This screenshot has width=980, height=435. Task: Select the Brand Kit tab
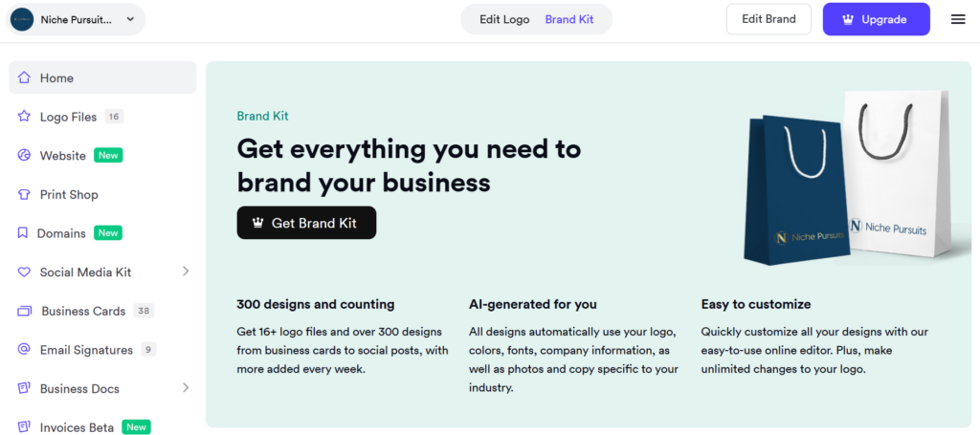[569, 19]
